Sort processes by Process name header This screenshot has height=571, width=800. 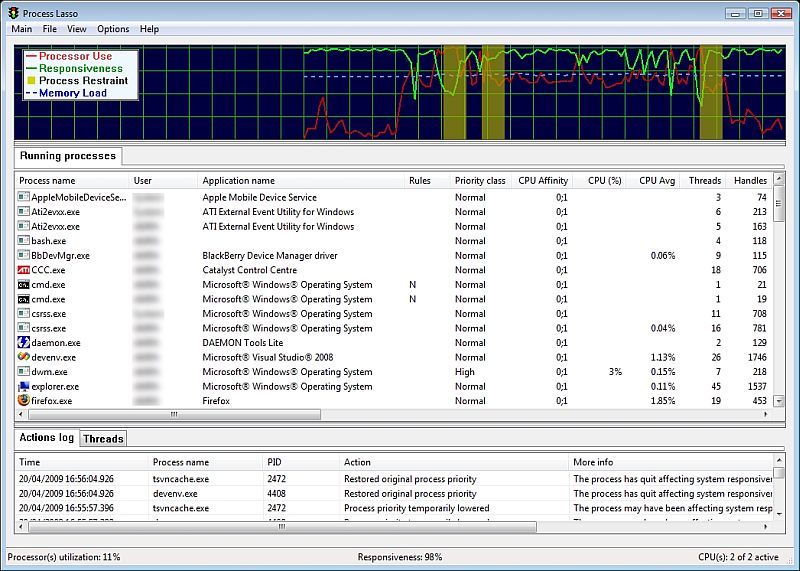click(47, 181)
